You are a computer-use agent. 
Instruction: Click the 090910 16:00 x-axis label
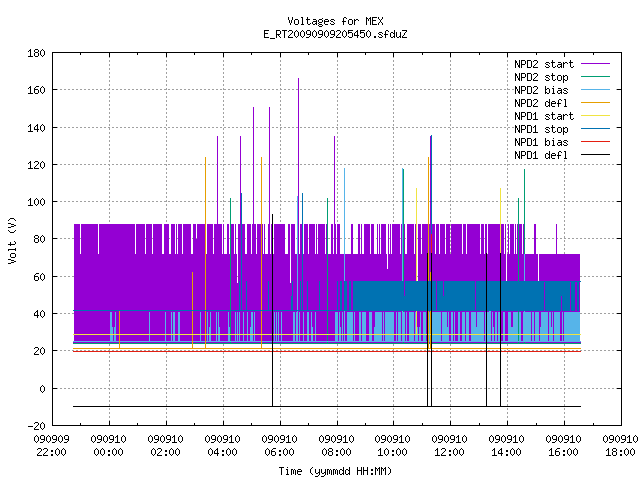coord(563,446)
